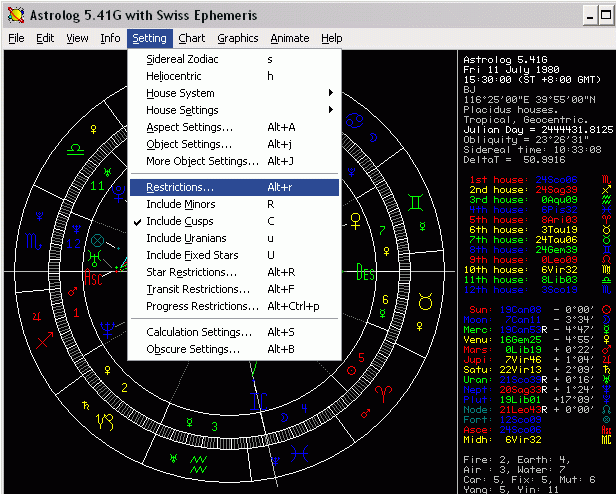
Task: Click the red Jupiter glyph in house 1
Action: tap(37, 316)
